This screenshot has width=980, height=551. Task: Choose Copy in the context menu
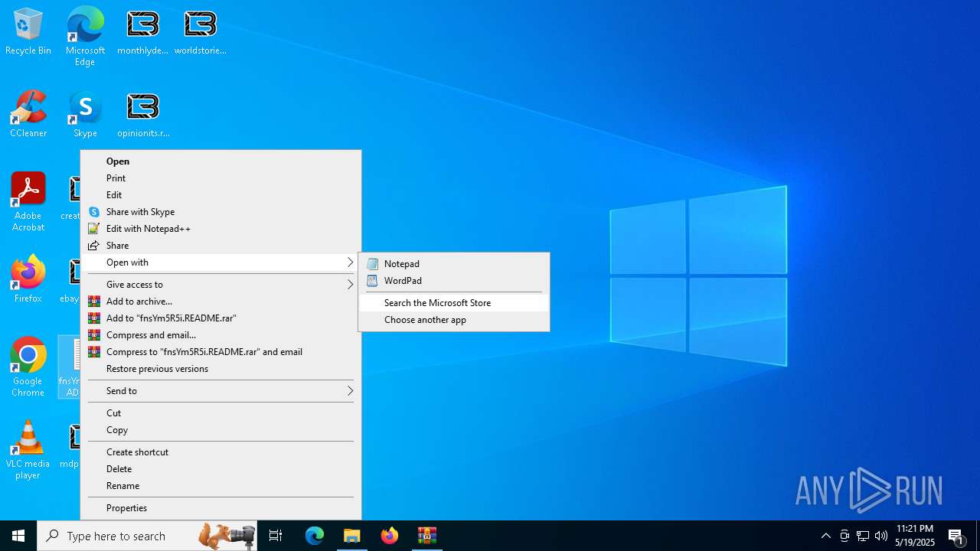220,430
